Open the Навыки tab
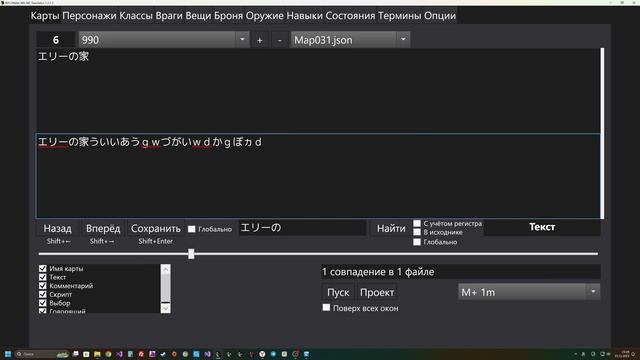 (x=304, y=16)
